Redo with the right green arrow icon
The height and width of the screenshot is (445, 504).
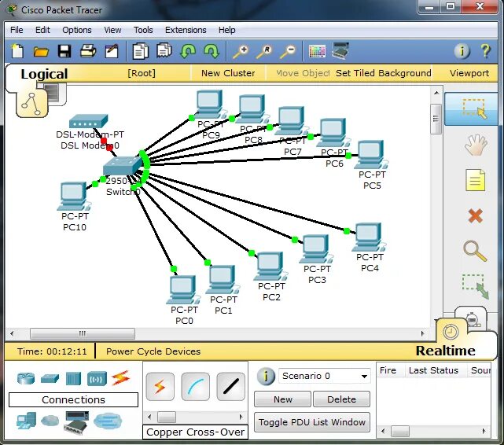pyautogui.click(x=212, y=51)
